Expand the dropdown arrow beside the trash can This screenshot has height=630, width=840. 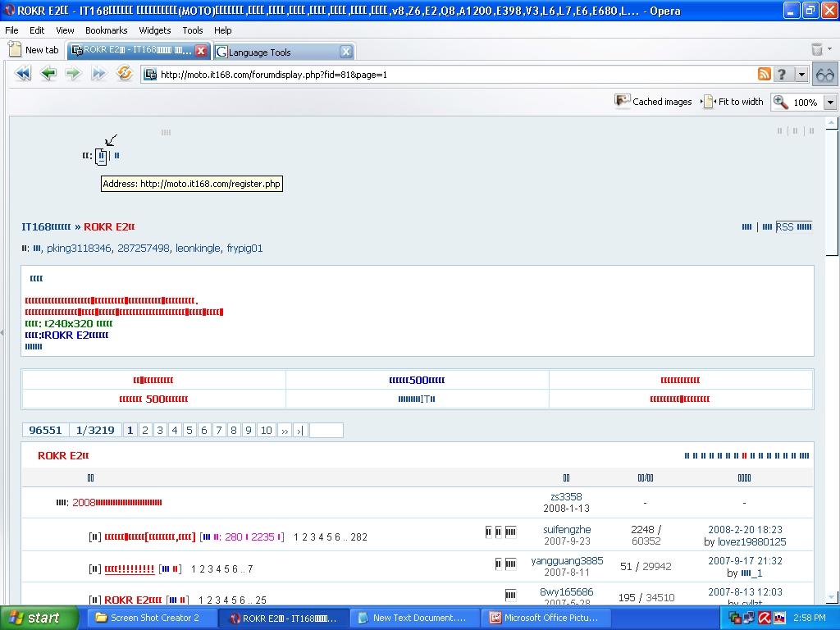coord(830,48)
